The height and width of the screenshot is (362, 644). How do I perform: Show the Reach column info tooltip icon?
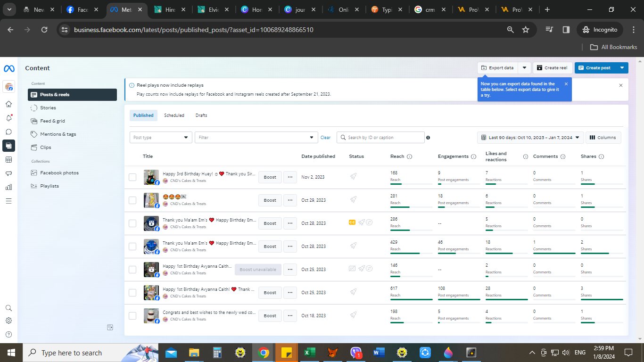(x=409, y=156)
